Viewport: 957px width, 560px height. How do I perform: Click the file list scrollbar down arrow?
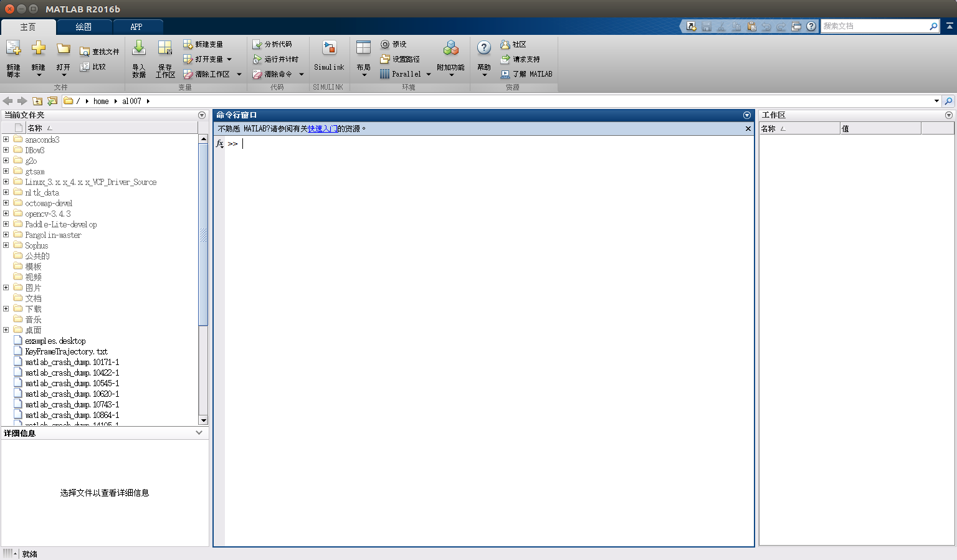pyautogui.click(x=203, y=420)
